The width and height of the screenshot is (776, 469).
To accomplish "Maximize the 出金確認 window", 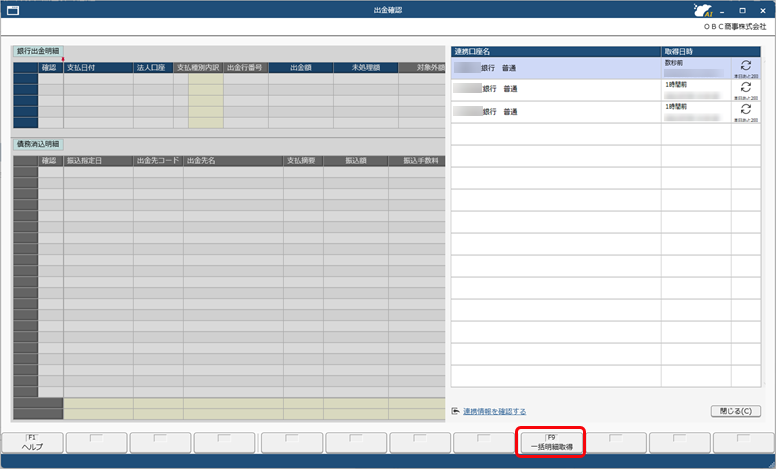I will (x=741, y=10).
